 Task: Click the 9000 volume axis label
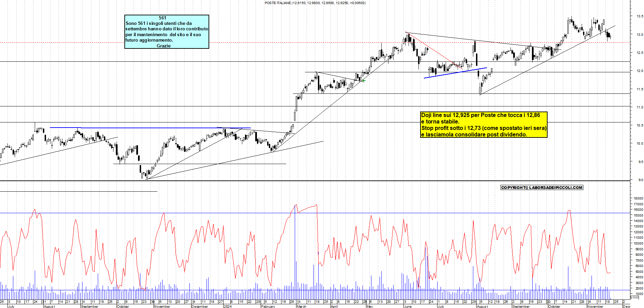639,249
